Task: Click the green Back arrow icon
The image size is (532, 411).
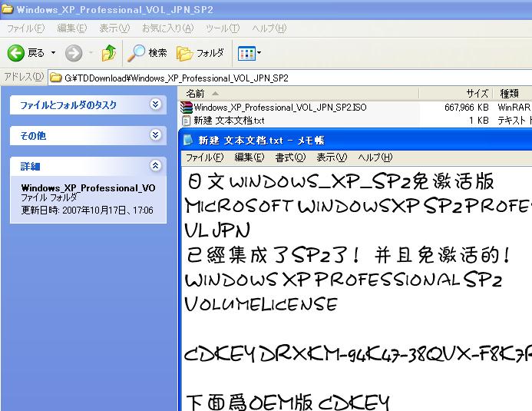Action: coord(16,53)
